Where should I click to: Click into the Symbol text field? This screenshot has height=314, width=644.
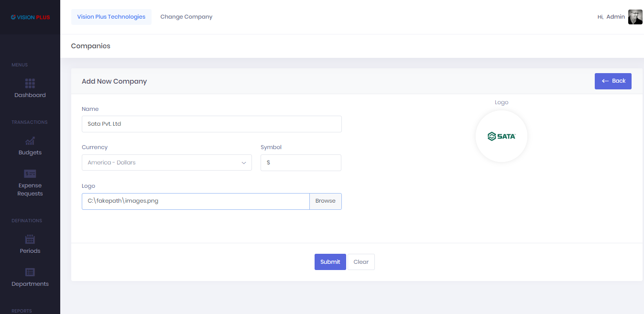coord(301,162)
